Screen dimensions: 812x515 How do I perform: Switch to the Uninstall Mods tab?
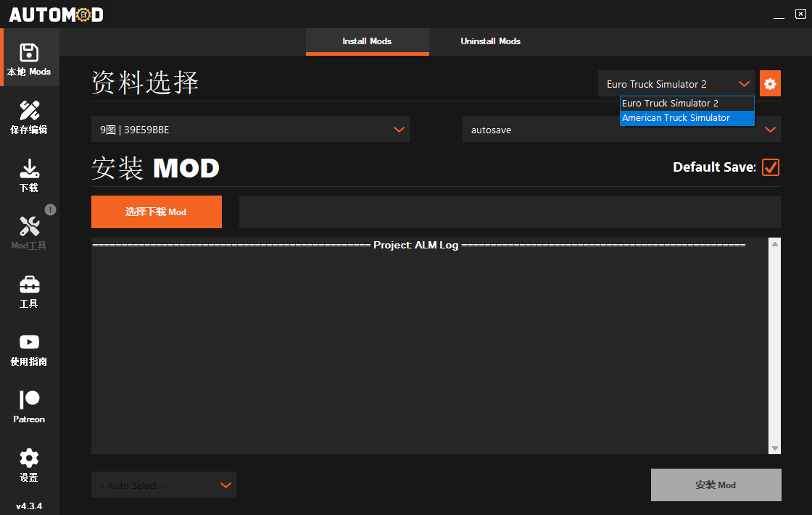click(490, 41)
